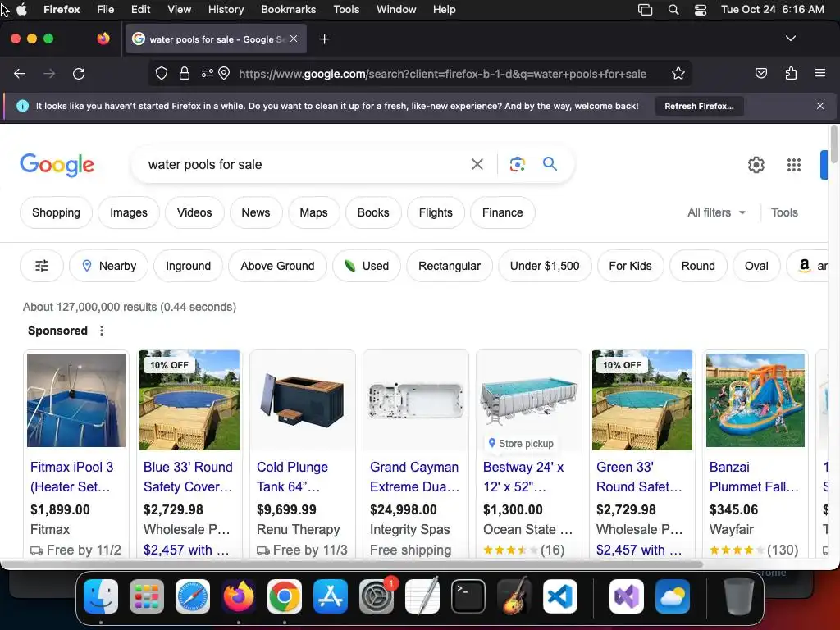Launch Visual Studio Code from the Dock
The width and height of the screenshot is (840, 630).
pyautogui.click(x=559, y=596)
